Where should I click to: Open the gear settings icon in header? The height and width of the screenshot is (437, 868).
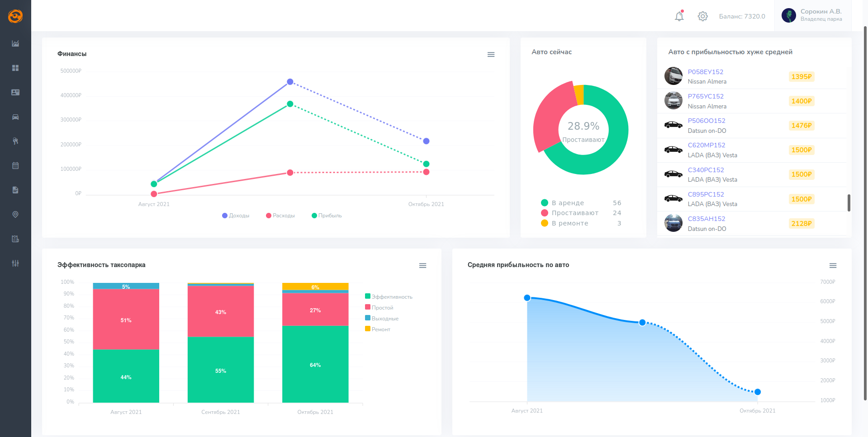(702, 16)
